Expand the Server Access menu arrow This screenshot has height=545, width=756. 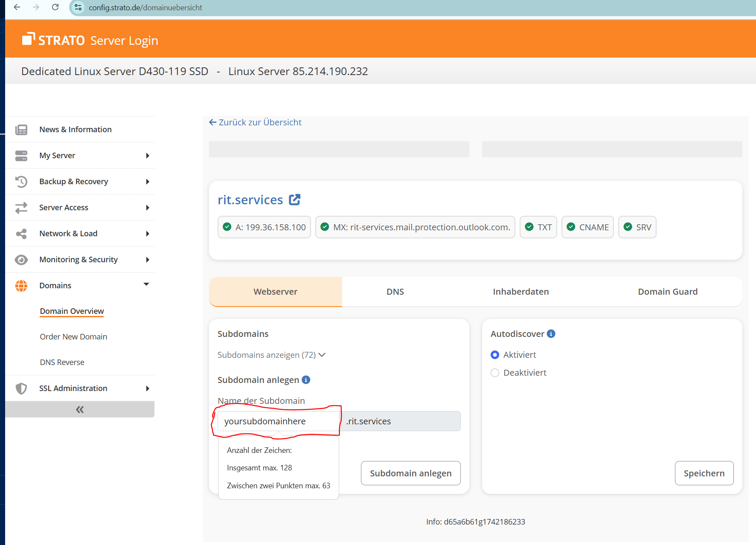pos(148,208)
